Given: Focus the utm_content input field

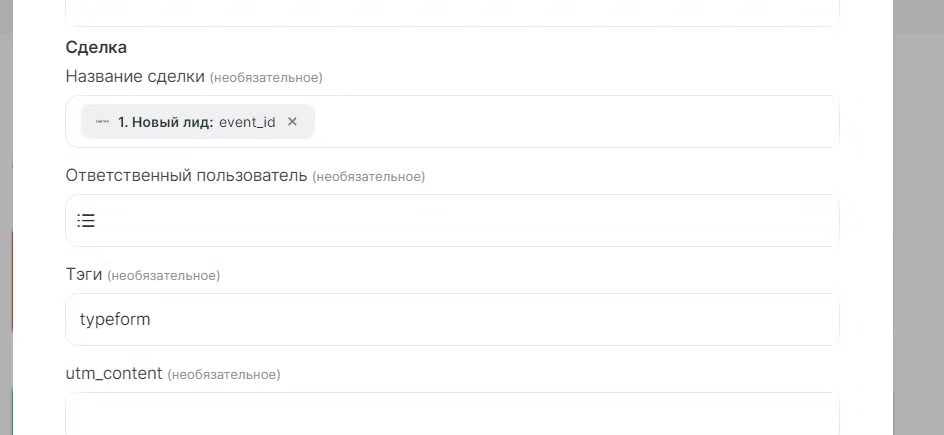Looking at the screenshot, I should click(450, 415).
